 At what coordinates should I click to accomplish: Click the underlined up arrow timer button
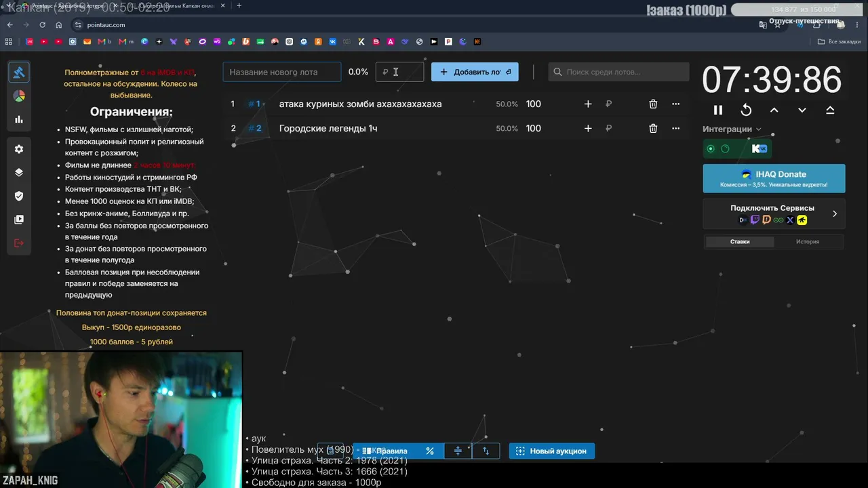coord(830,110)
